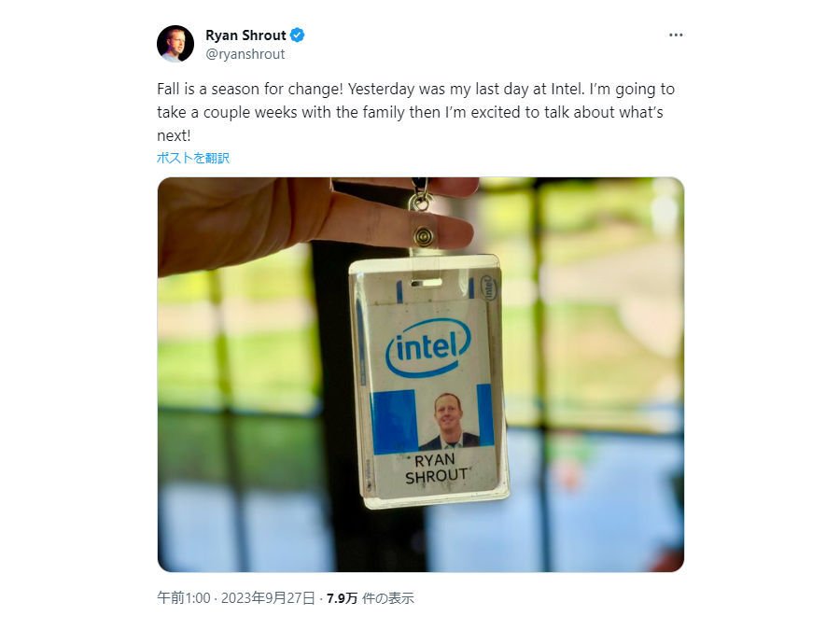This screenshot has width=840, height=630.
Task: Click the RYAN SHROUT name on badge
Action: (436, 468)
